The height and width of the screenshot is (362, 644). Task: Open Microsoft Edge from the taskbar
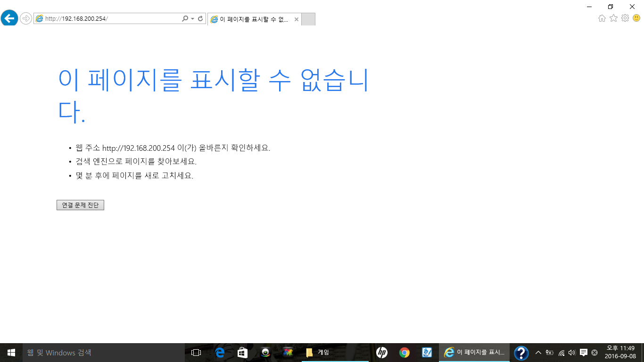(x=220, y=353)
